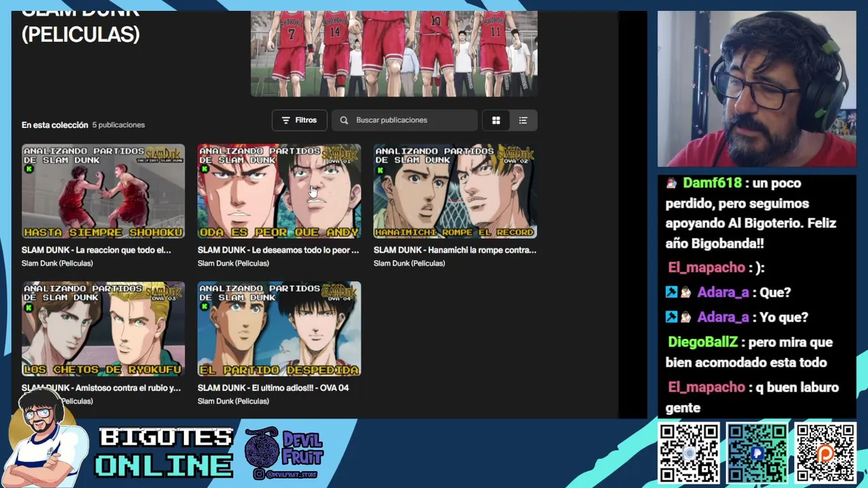Viewport: 868px width, 488px height.
Task: Click collection link under Le deseamos post
Action: point(233,263)
